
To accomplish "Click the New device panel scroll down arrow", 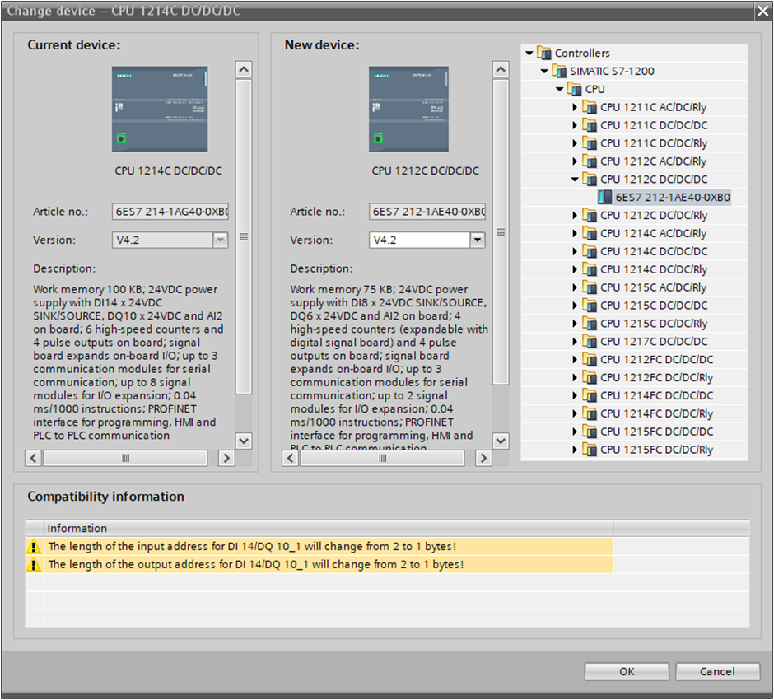I will point(501,441).
